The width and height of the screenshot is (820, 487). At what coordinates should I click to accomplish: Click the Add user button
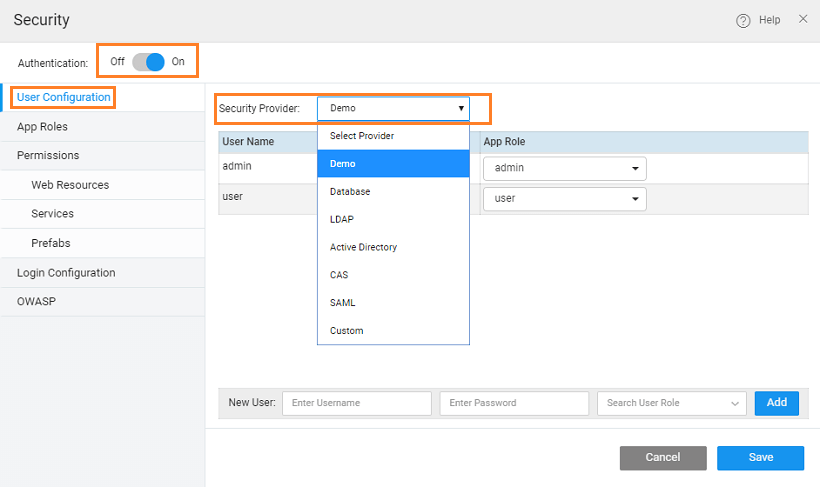777,402
